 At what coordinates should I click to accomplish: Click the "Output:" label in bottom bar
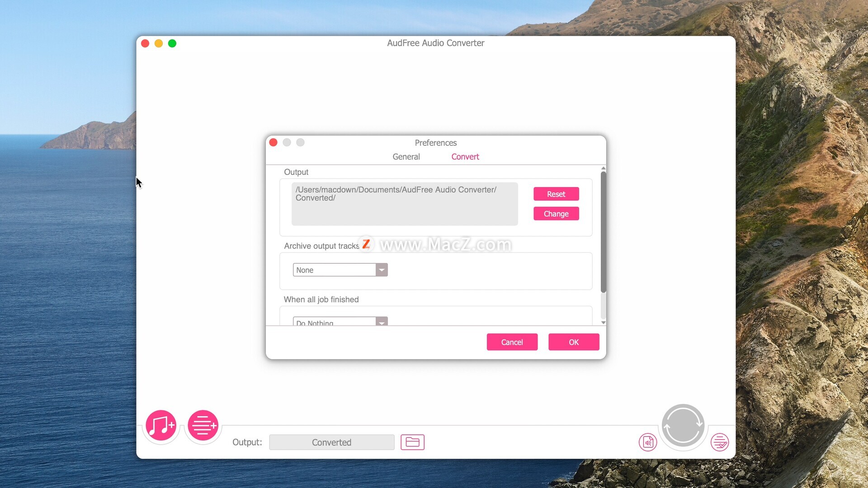[x=247, y=442]
